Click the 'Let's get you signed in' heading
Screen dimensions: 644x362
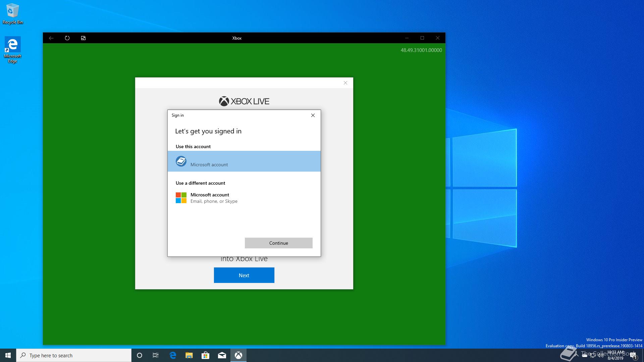(x=208, y=131)
